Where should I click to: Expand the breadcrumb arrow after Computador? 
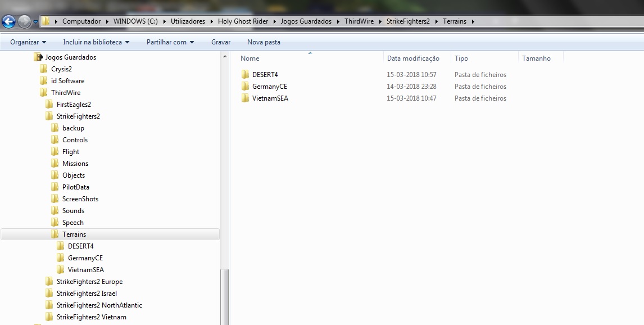107,21
